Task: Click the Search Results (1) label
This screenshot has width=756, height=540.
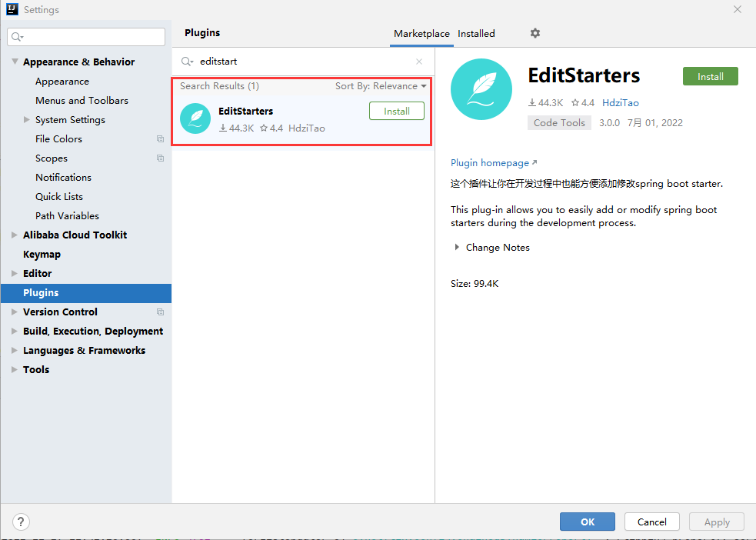Action: pos(219,86)
